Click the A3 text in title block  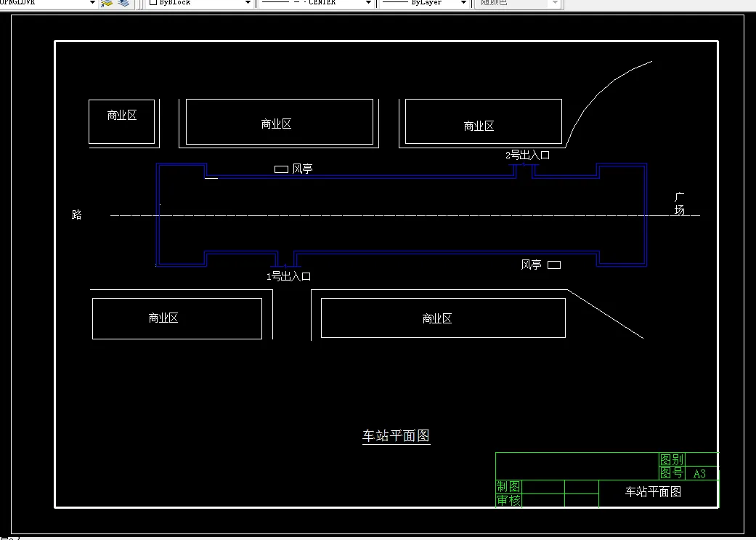[x=699, y=472]
